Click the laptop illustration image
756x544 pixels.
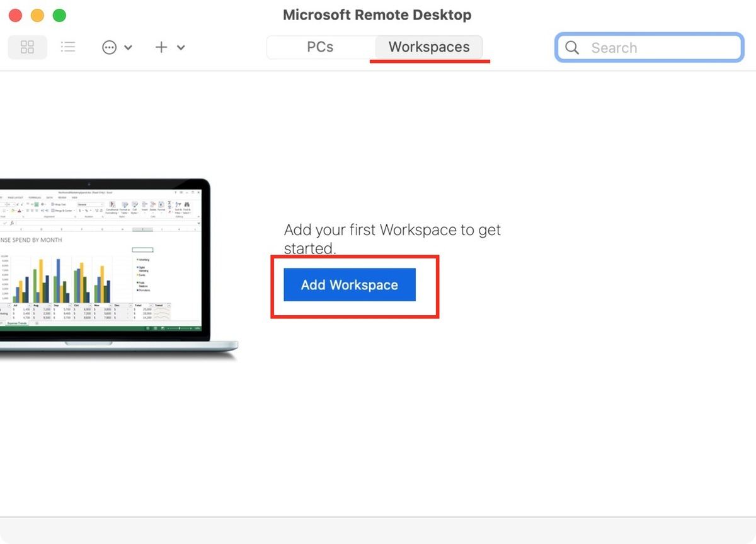[x=119, y=269]
